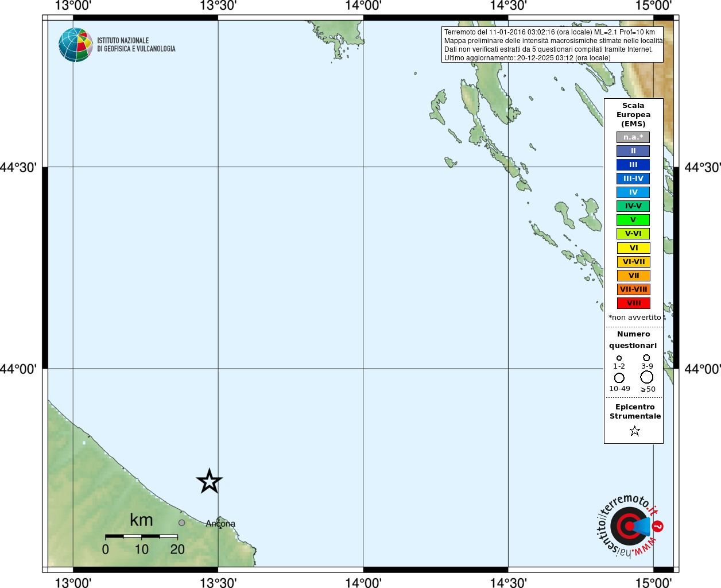This screenshot has height=588, width=721.
Task: Click the II intensity swatch
Action: pyautogui.click(x=633, y=151)
